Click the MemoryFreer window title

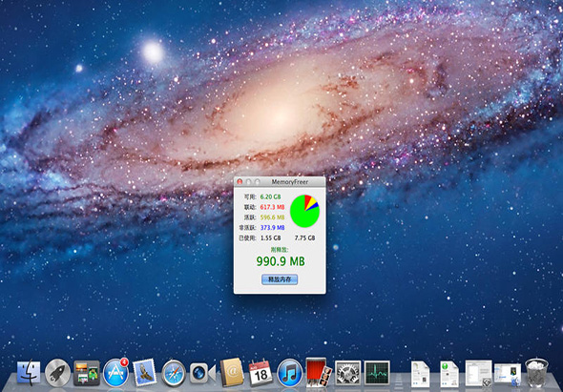289,182
